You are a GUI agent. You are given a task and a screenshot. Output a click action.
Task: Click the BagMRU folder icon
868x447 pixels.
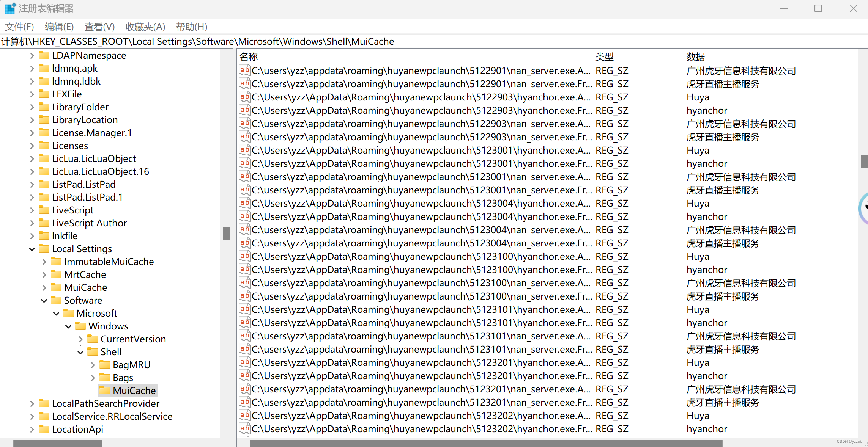coord(105,365)
